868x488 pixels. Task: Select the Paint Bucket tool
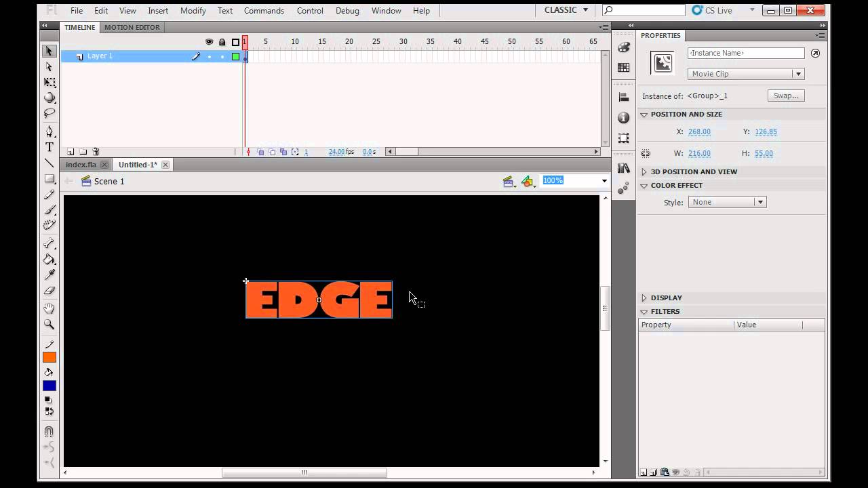click(x=50, y=259)
